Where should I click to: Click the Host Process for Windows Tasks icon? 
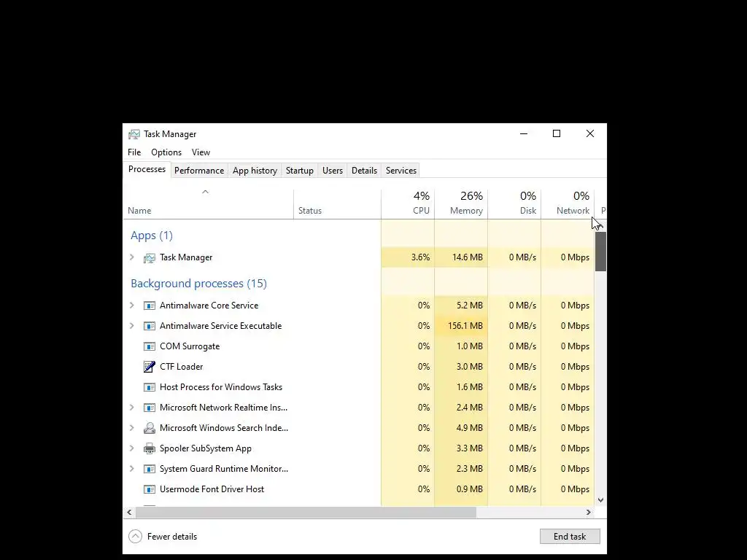click(x=149, y=387)
